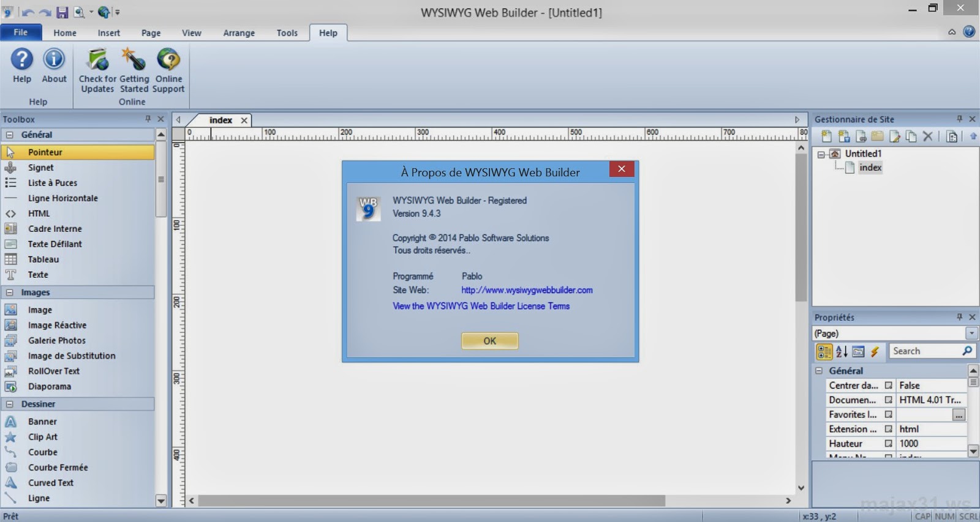Add new page icon in Gestionnaire de Site
The image size is (980, 522).
(827, 136)
